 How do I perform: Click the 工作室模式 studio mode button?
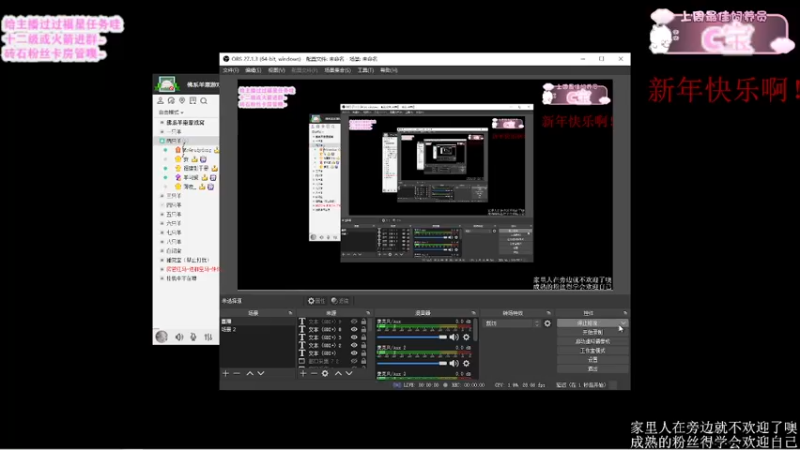(592, 351)
